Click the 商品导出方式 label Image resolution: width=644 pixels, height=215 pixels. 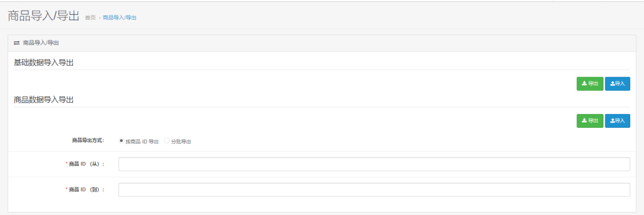click(x=88, y=140)
